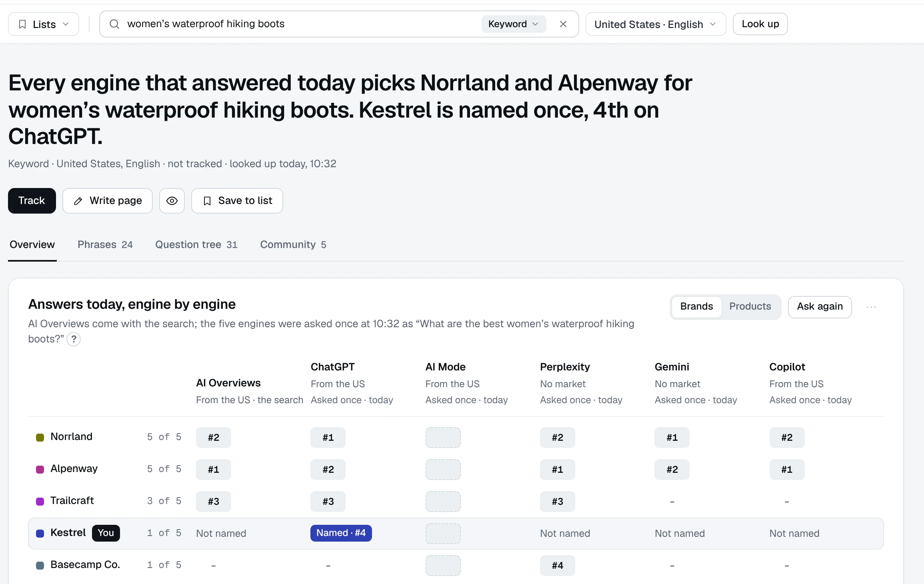This screenshot has height=584, width=924.
Task: Click the Alpenway magenta color dot
Action: pyautogui.click(x=40, y=470)
